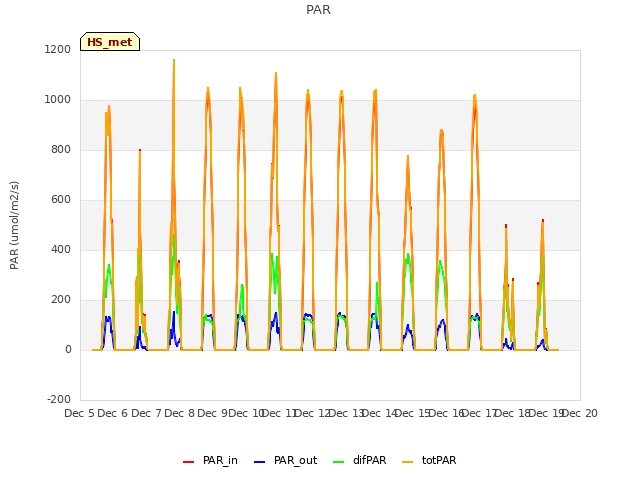Select the difPAR legend label
The image size is (640, 480).
[x=369, y=460]
